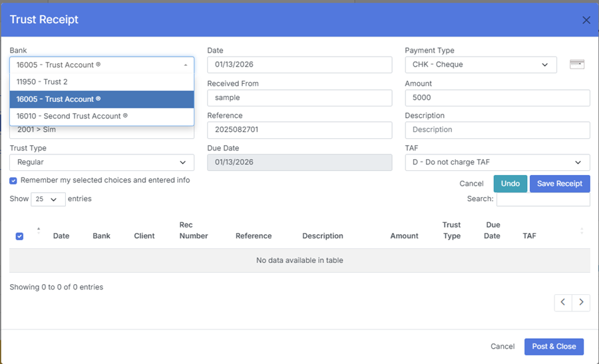Expand the Trust Type dropdown
This screenshot has height=364, width=599.
click(x=102, y=162)
